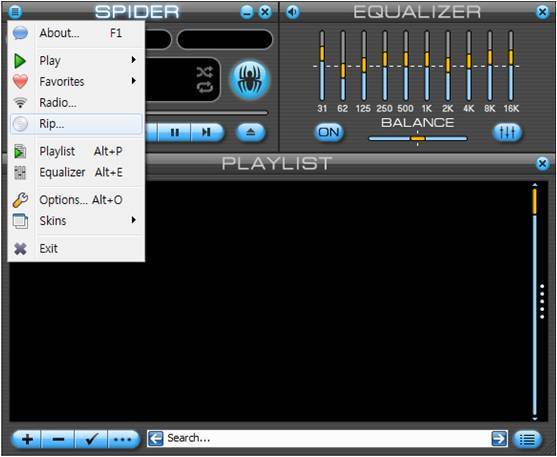Click the Exit cross icon
This screenshot has width=557, height=457.
pos(20,248)
